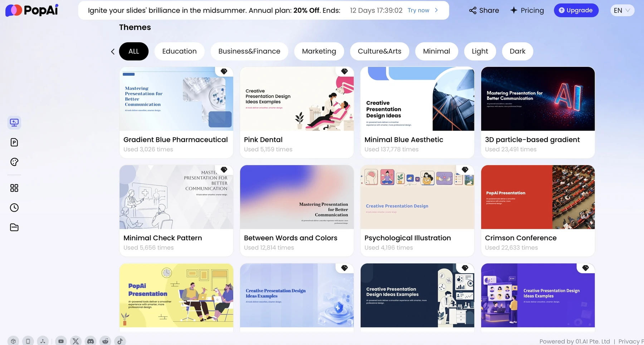The image size is (644, 345).
Task: Click the Try now link
Action: (418, 10)
